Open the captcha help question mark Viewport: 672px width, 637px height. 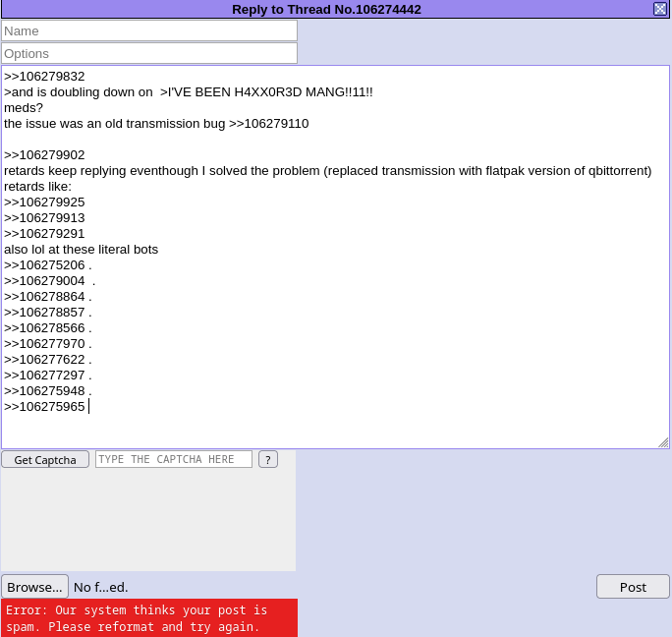click(x=268, y=459)
